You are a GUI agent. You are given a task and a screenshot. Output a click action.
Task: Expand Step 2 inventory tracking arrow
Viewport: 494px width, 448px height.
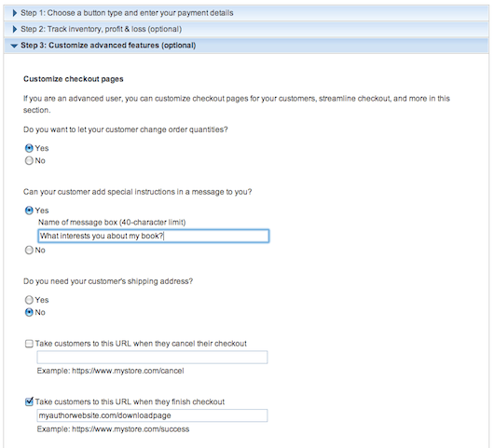[15, 29]
